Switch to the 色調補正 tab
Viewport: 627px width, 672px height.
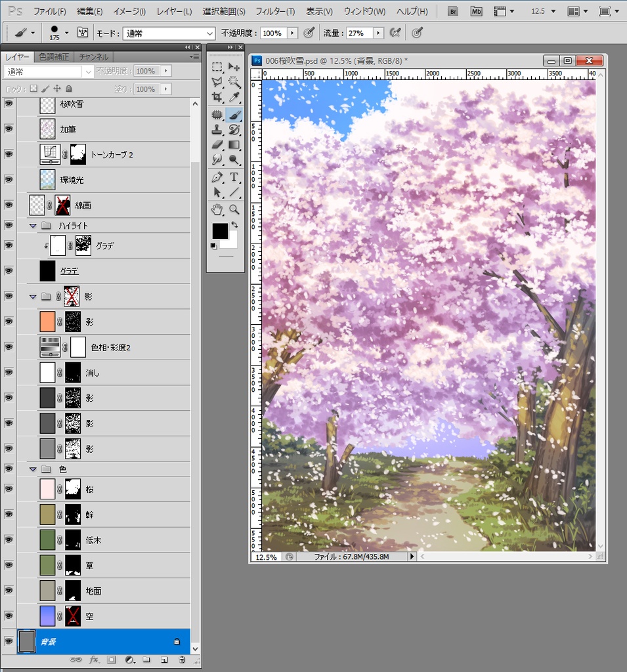coord(54,56)
